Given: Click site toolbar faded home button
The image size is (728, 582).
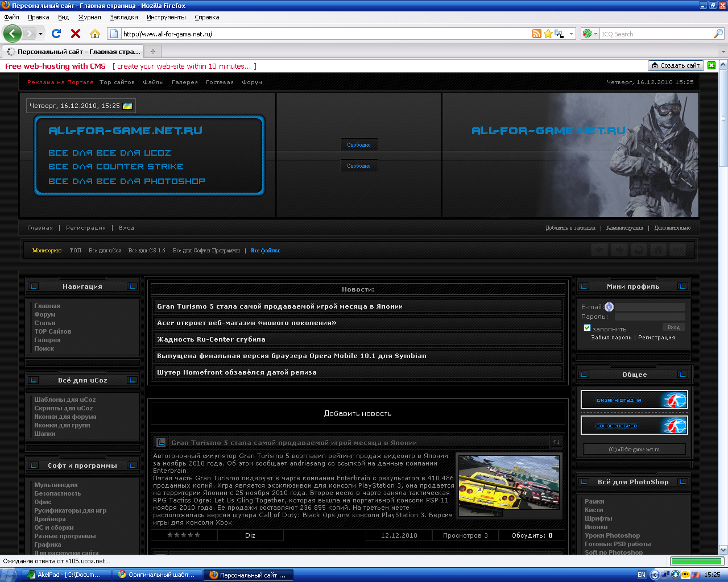Looking at the screenshot, I should point(658,250).
